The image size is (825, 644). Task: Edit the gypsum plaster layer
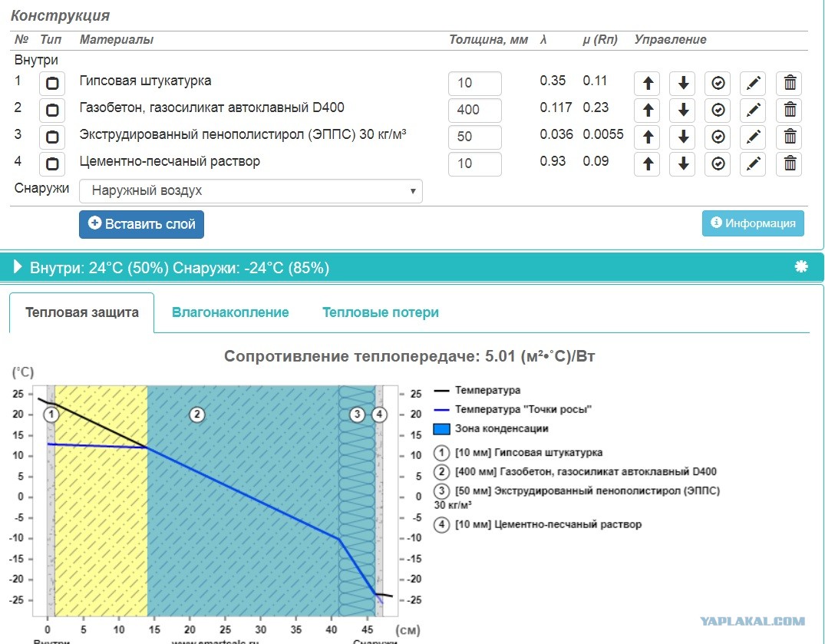753,83
